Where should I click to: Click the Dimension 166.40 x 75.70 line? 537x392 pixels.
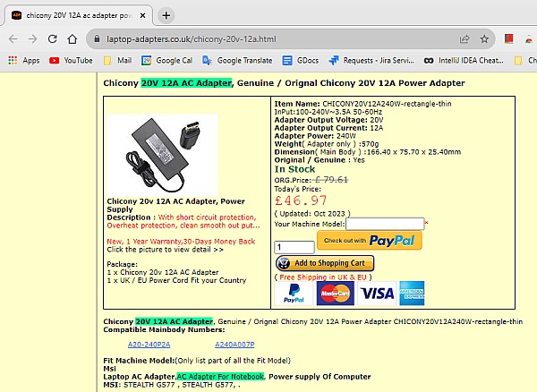pyautogui.click(x=368, y=152)
